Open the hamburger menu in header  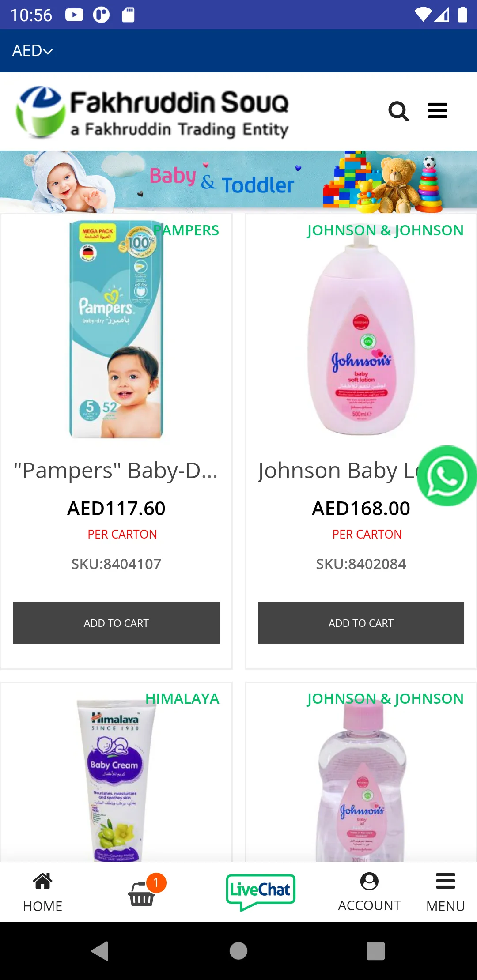438,111
